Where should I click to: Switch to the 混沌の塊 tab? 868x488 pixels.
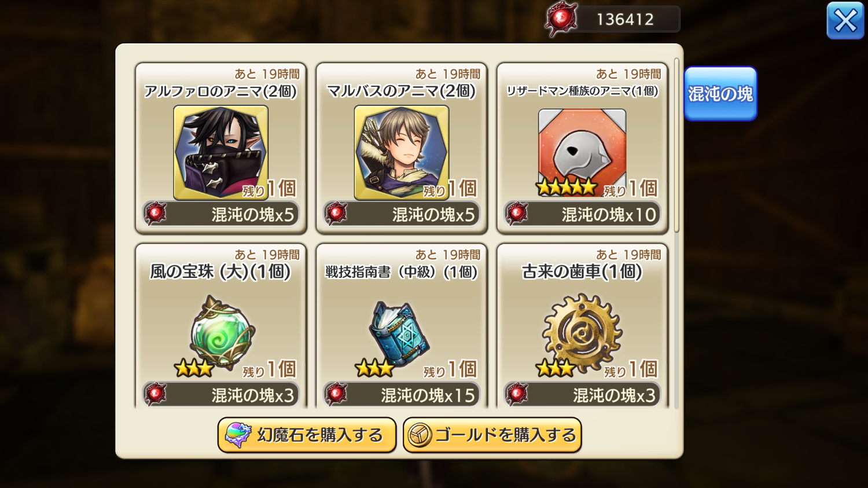click(720, 94)
